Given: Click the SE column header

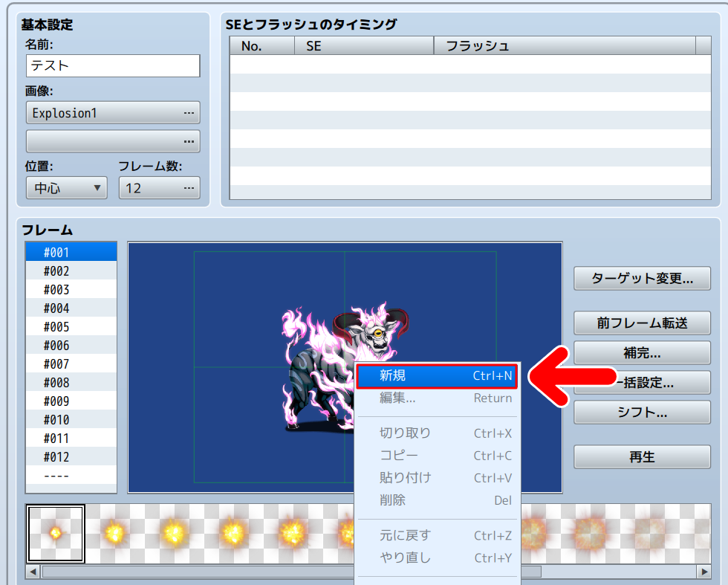Looking at the screenshot, I should coord(364,46).
